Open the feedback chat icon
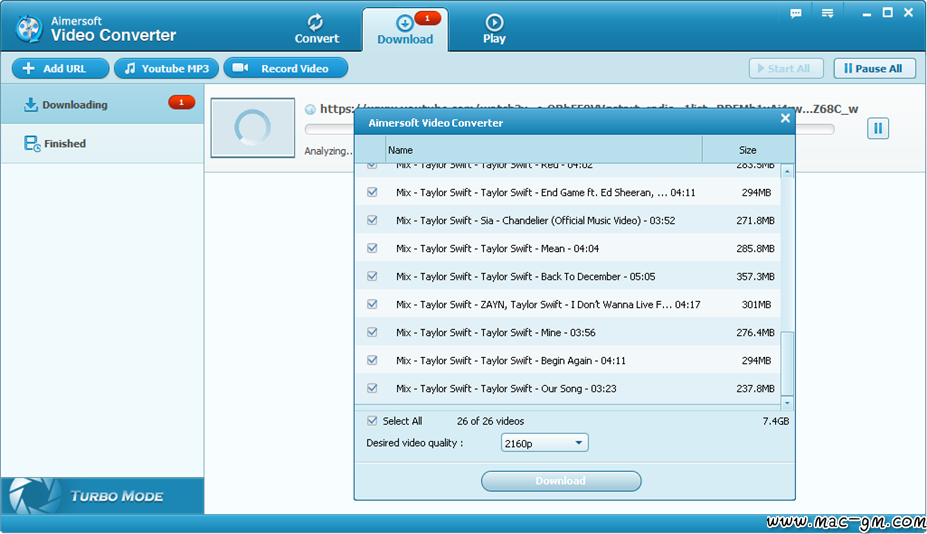This screenshot has height=534, width=927. [x=796, y=13]
